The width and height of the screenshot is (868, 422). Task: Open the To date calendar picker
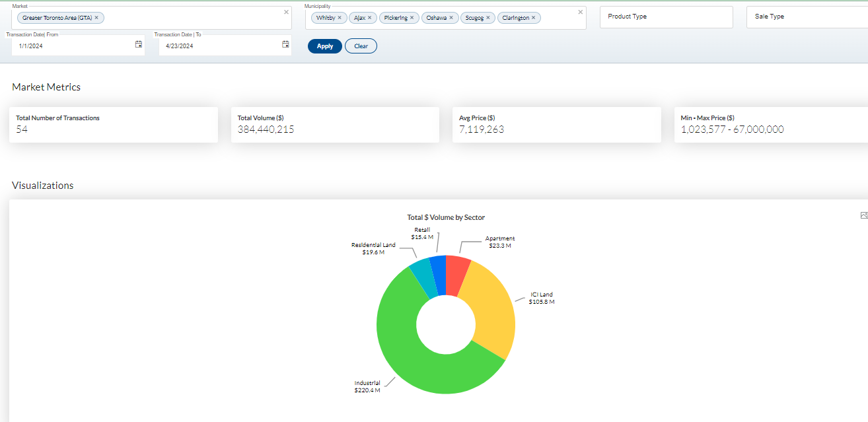tap(285, 44)
